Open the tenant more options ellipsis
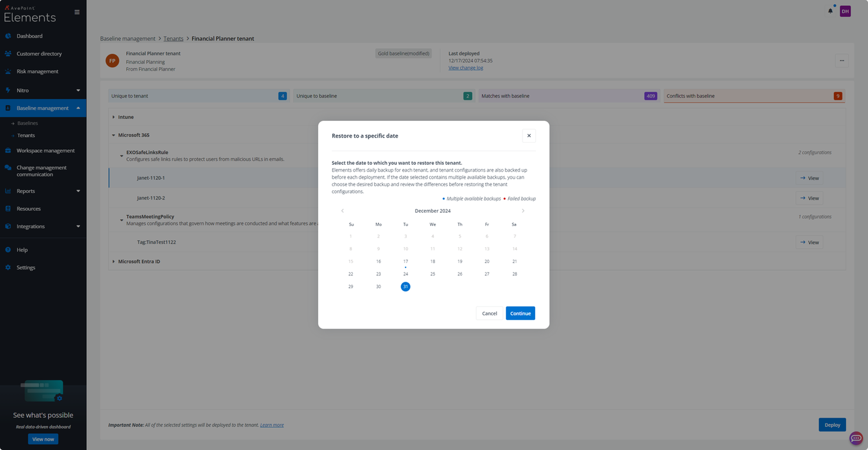This screenshot has width=868, height=450. point(842,61)
